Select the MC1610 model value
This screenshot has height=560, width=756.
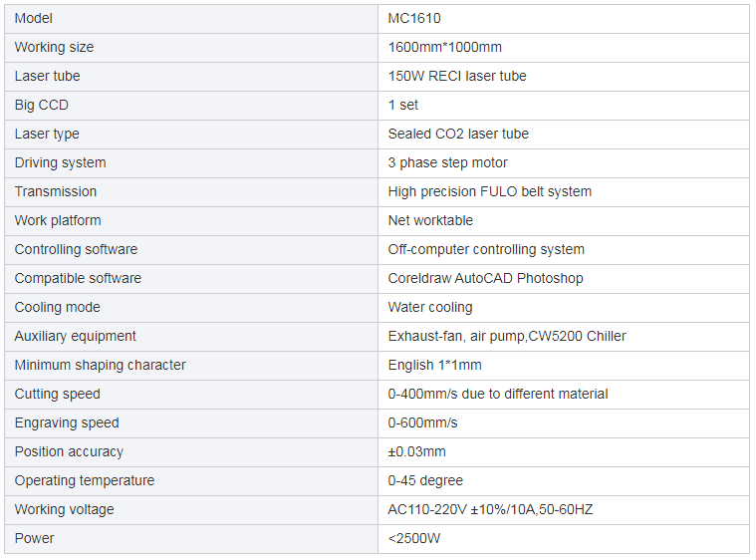click(x=414, y=18)
